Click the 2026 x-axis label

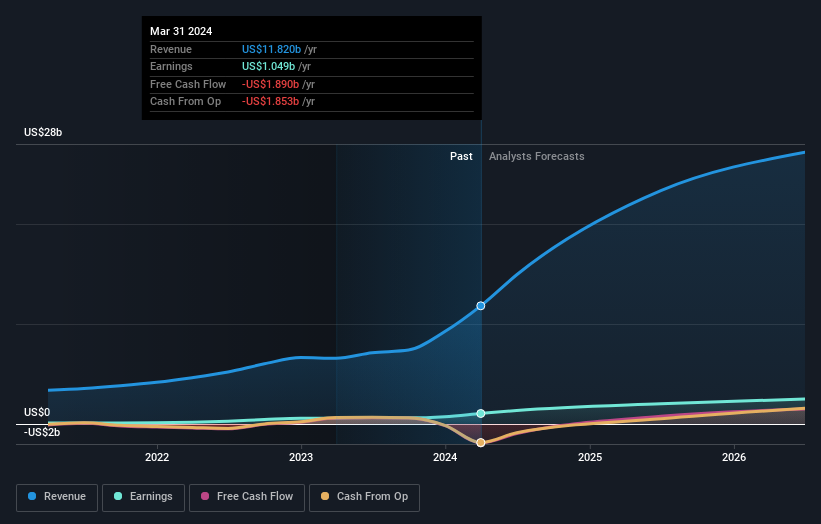734,458
